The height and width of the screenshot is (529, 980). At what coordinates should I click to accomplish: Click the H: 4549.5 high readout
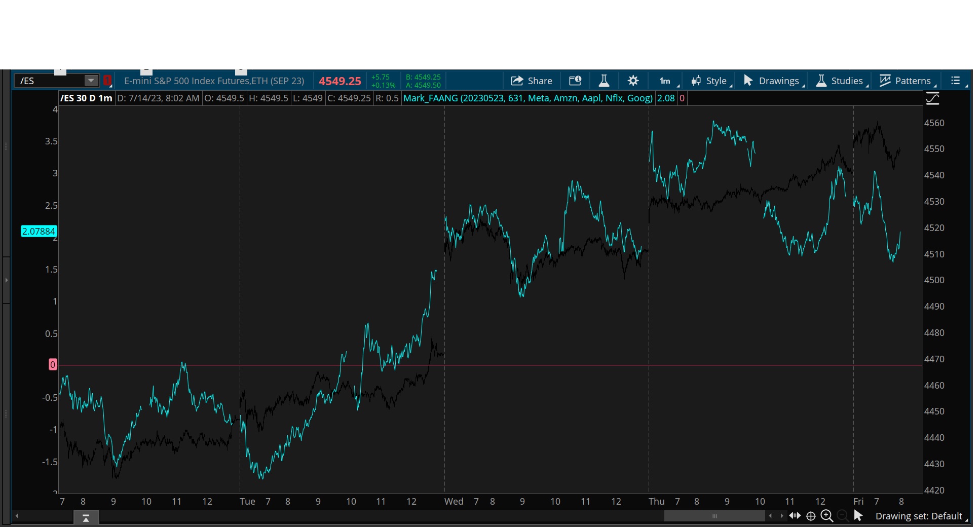(x=268, y=98)
